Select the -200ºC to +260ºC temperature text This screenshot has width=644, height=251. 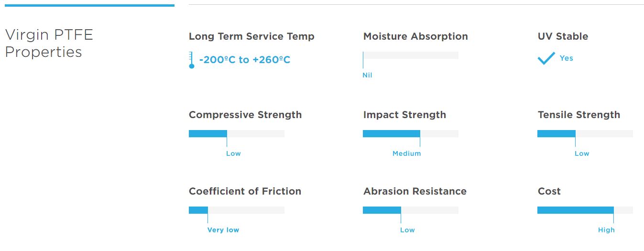tap(245, 60)
